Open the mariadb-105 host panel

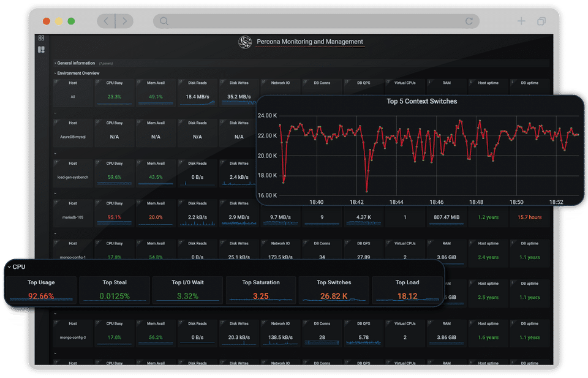point(73,213)
